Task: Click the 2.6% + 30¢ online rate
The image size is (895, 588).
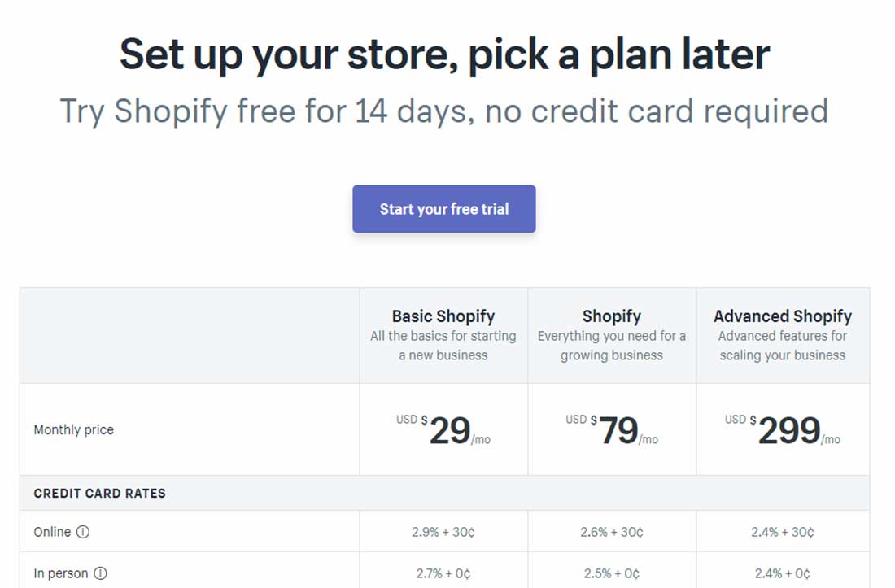Action: 612,532
